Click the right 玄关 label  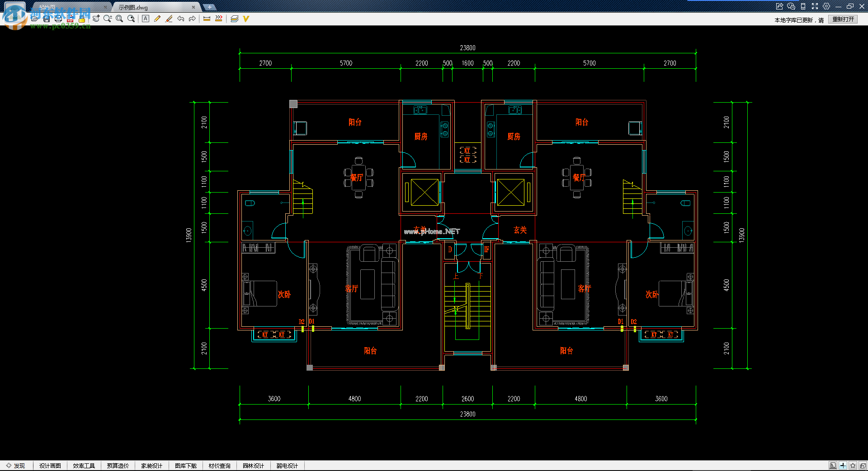click(520, 230)
